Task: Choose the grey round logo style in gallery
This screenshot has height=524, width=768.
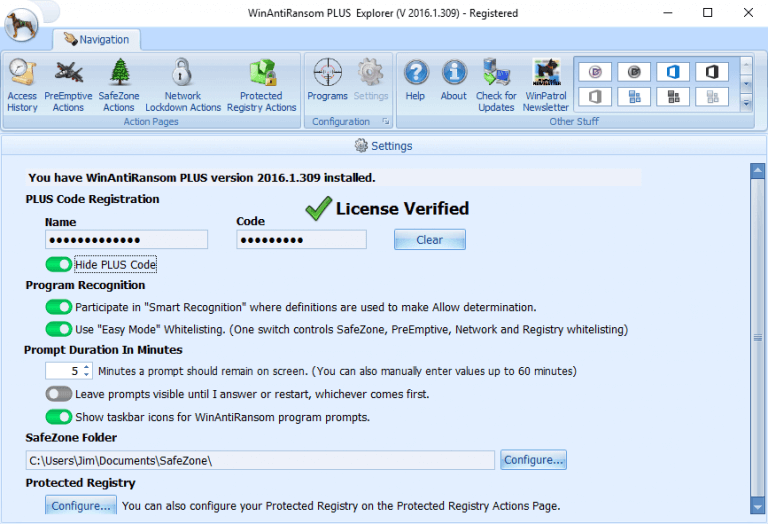Action: point(634,72)
